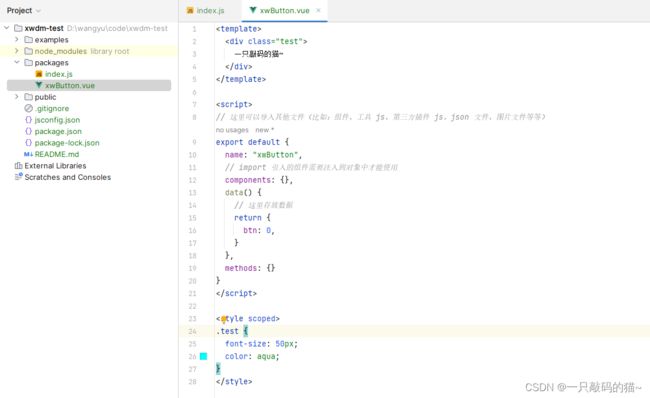Open package.json from the project tree
The width and height of the screenshot is (650, 398).
(x=58, y=131)
